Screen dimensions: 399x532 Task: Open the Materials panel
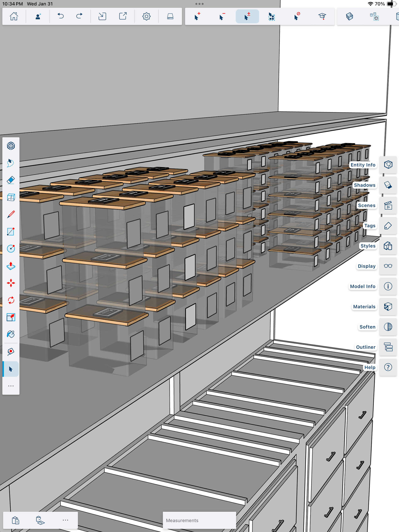coord(388,306)
